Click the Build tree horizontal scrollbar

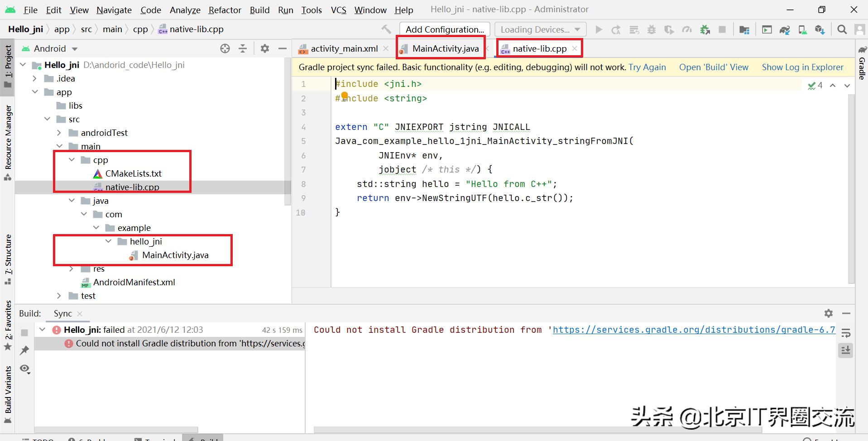tap(116, 429)
